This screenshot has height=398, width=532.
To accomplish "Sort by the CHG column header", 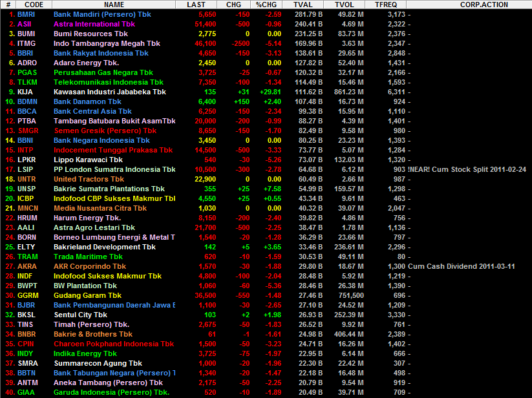I will [x=233, y=5].
